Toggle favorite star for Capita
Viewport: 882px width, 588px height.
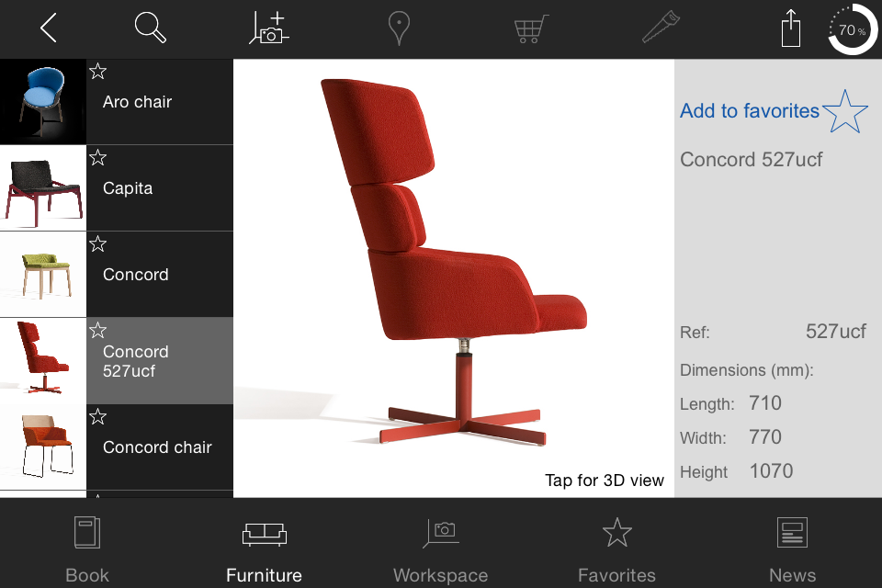click(x=98, y=157)
